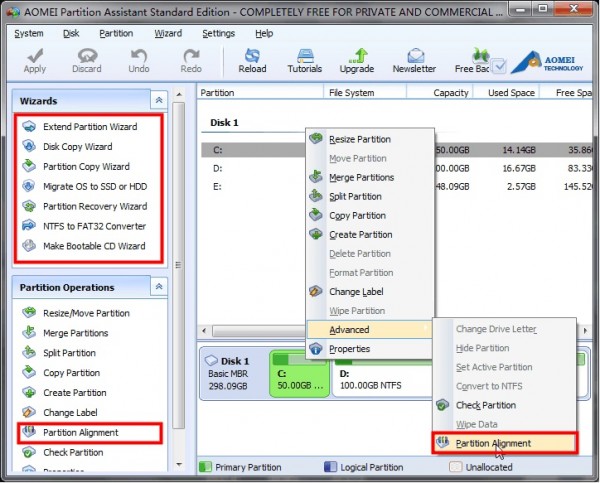The image size is (600, 483).
Task: Open Tutorials from the toolbar
Action: click(x=304, y=60)
